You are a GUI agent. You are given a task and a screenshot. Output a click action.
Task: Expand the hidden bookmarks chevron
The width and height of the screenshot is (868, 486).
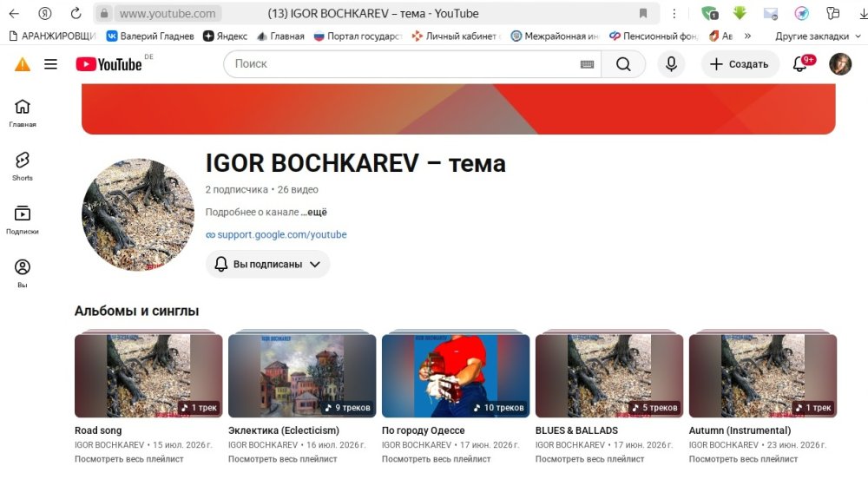coord(748,36)
